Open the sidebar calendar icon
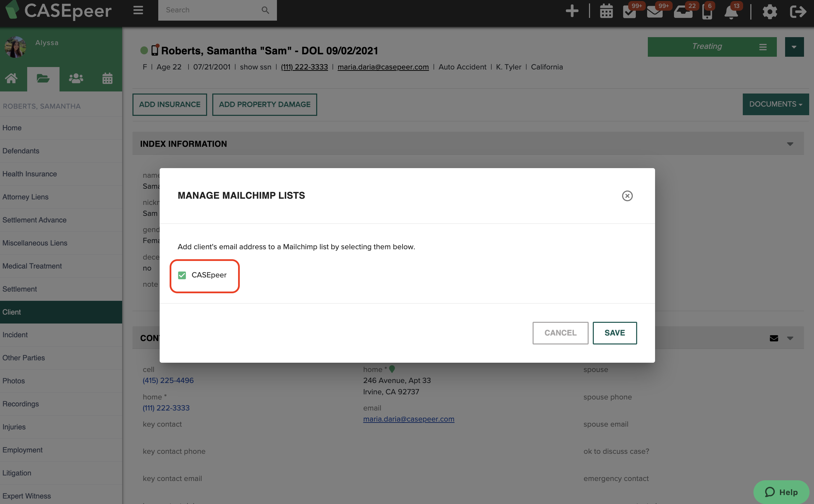 (x=107, y=78)
